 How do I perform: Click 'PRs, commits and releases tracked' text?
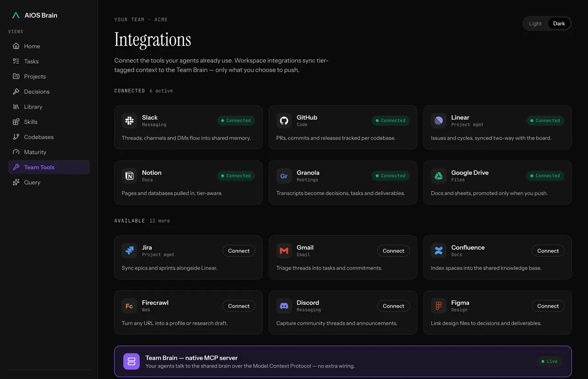(336, 138)
